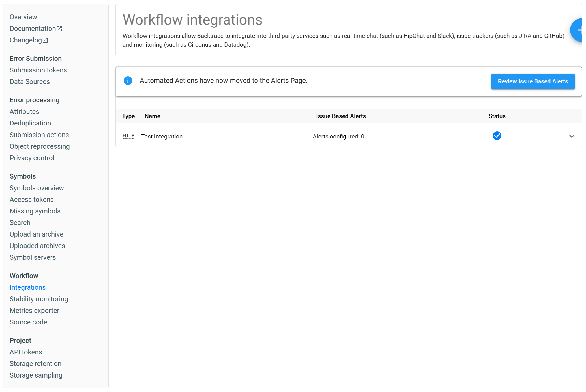This screenshot has height=392, width=586.
Task: Collapse the Test Integration row chevron
Action: point(572,136)
